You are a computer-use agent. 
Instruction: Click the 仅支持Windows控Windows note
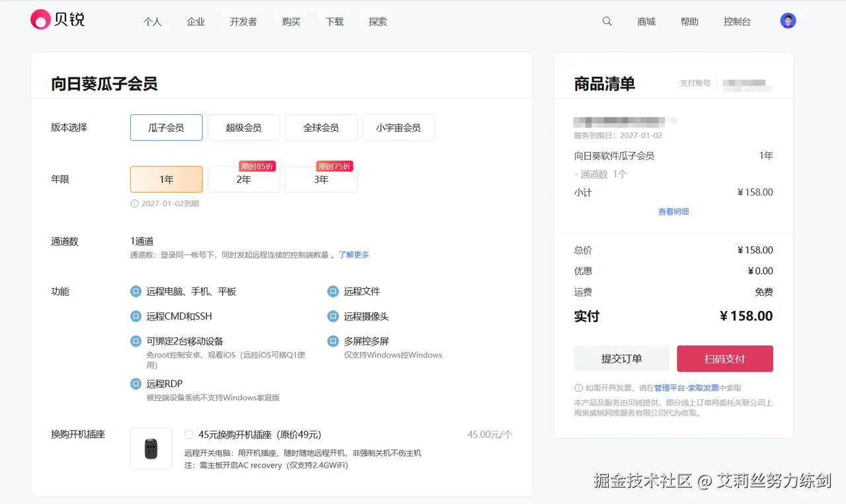tap(393, 355)
